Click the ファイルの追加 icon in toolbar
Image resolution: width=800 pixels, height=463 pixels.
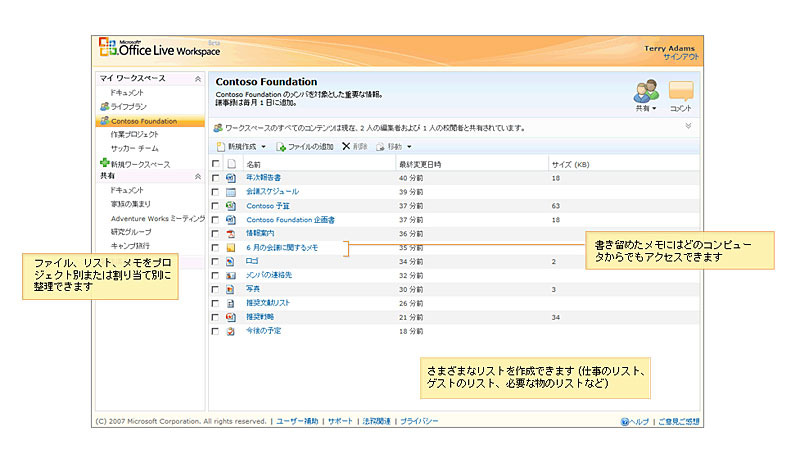(x=281, y=147)
